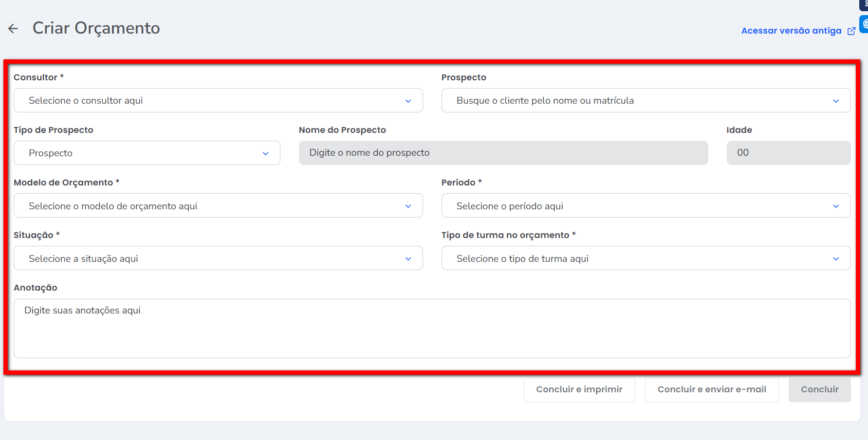Click the Anotação field label

36,288
